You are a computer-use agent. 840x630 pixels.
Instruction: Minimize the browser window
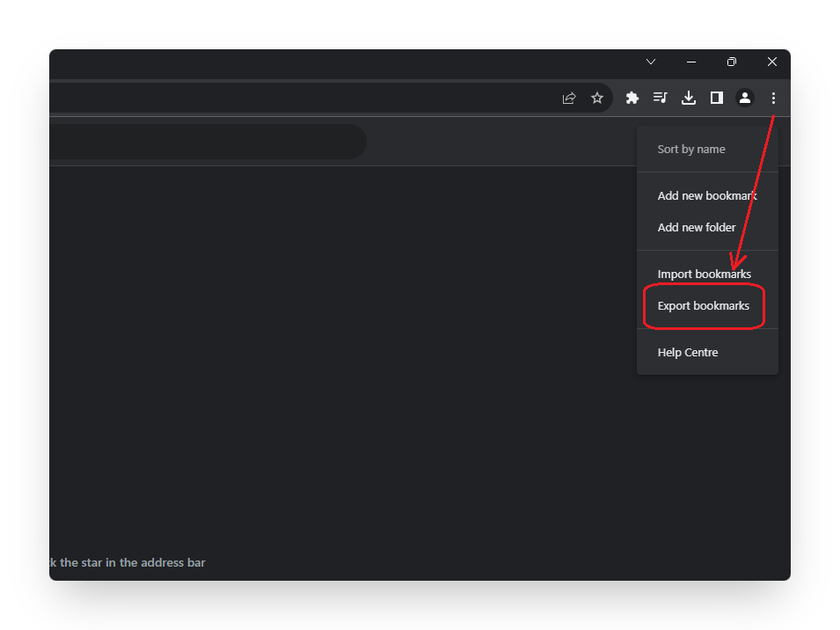[x=691, y=62]
